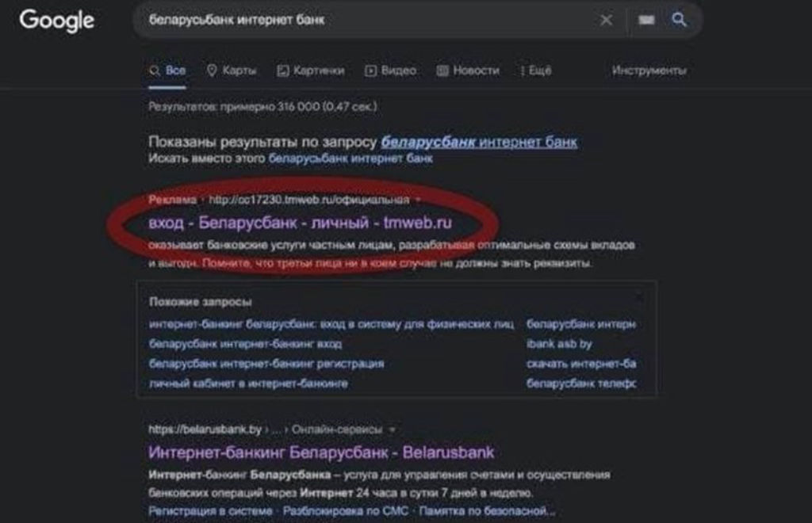Click the Google logo
812x523 pixels.
coord(56,20)
